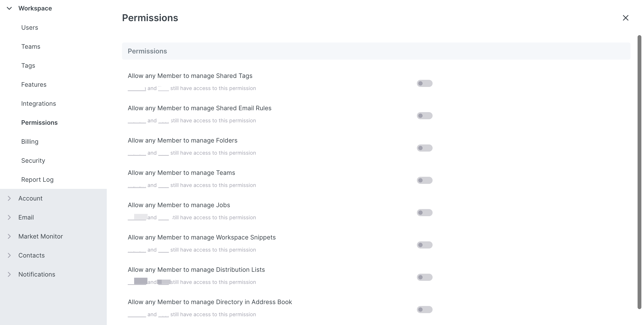
Task: Enable Members managing Jobs
Action: pos(424,213)
